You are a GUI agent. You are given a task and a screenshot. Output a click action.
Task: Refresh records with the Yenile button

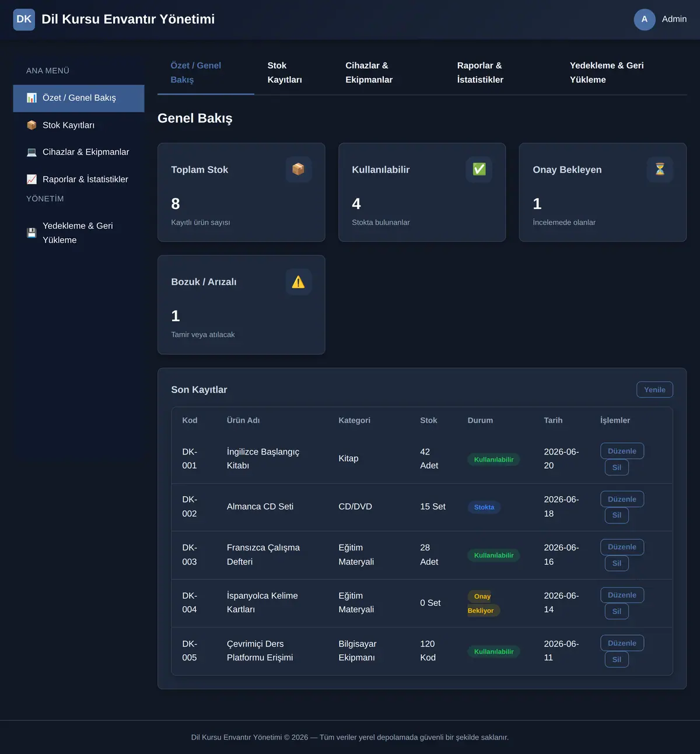[654, 390]
